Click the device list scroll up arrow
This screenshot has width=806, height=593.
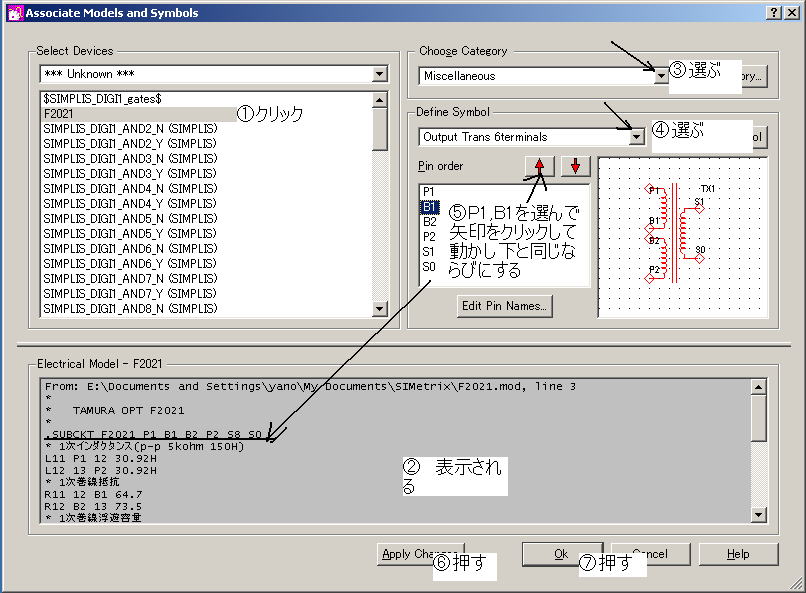click(x=379, y=100)
